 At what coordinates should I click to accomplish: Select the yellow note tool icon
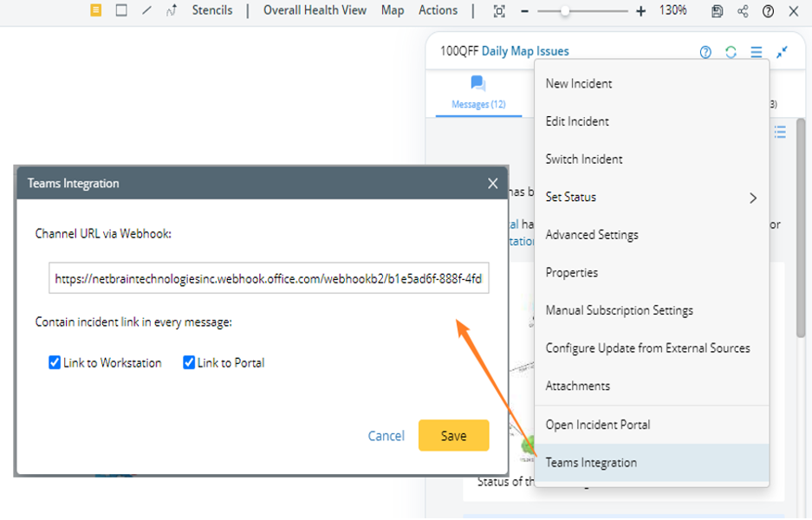(x=96, y=10)
